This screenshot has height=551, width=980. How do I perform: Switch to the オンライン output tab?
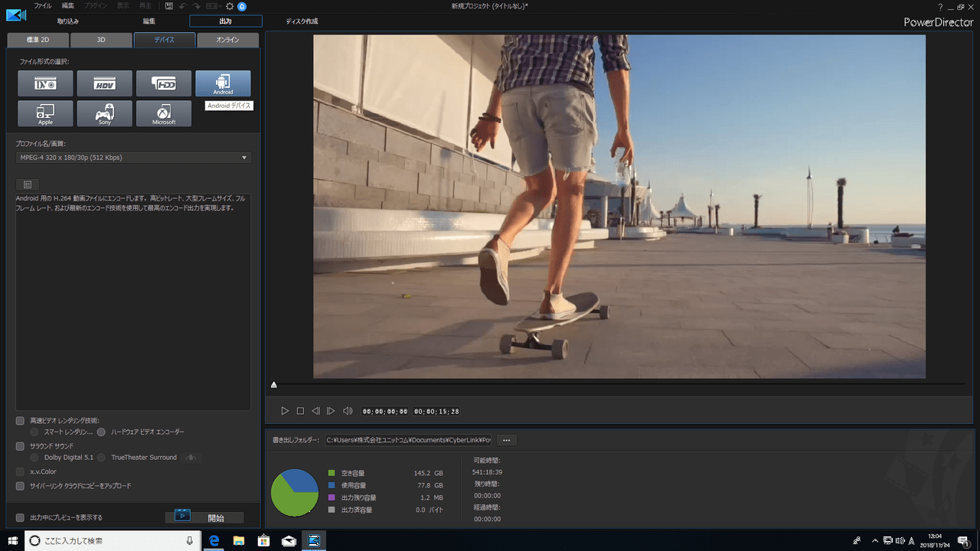click(227, 40)
